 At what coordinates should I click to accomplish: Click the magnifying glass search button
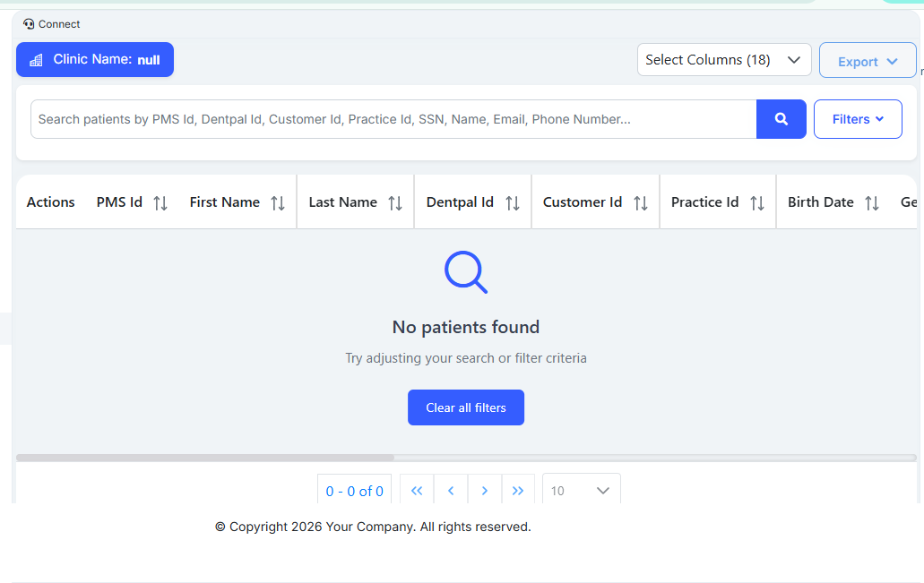pos(781,119)
